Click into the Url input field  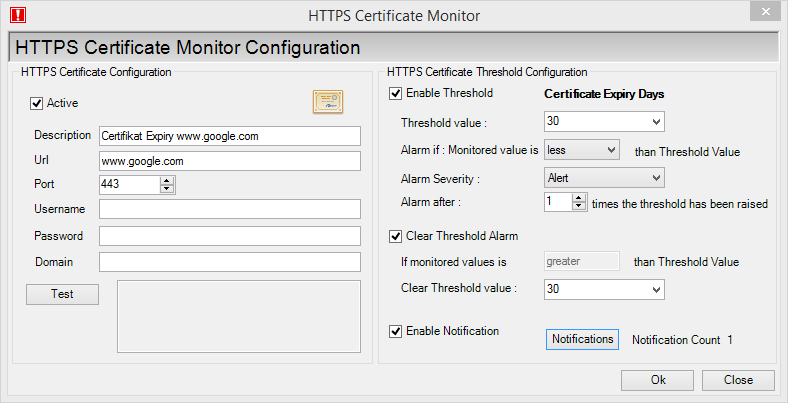pyautogui.click(x=230, y=161)
